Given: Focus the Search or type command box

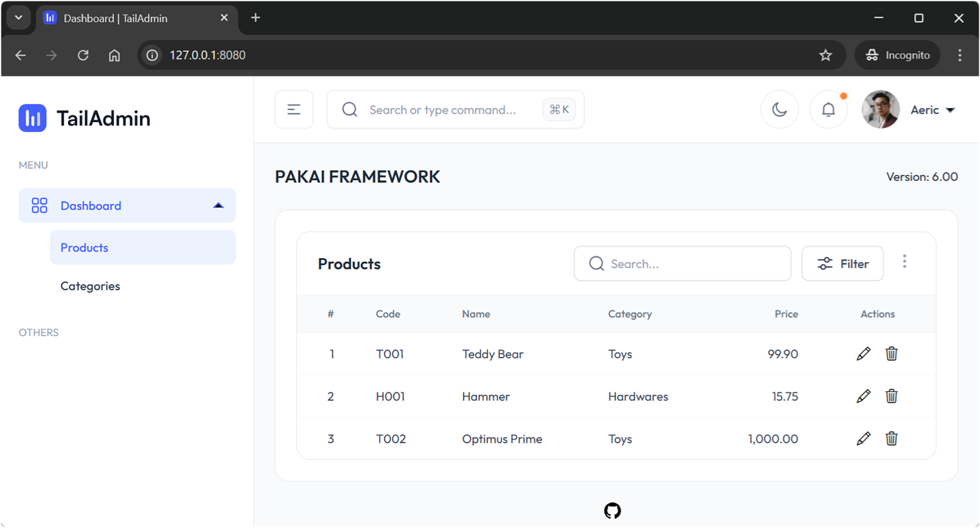Looking at the screenshot, I should 442,110.
